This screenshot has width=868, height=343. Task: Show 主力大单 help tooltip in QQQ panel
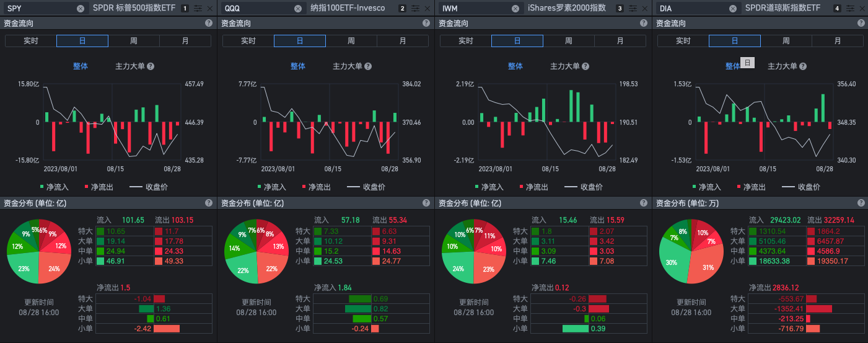368,66
